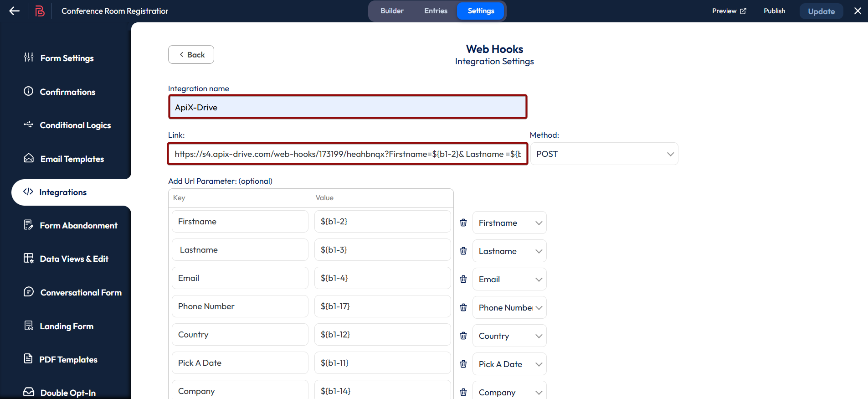Screen dimensions: 868x399
Task: Open Conditional Logics in sidebar
Action: click(75, 125)
